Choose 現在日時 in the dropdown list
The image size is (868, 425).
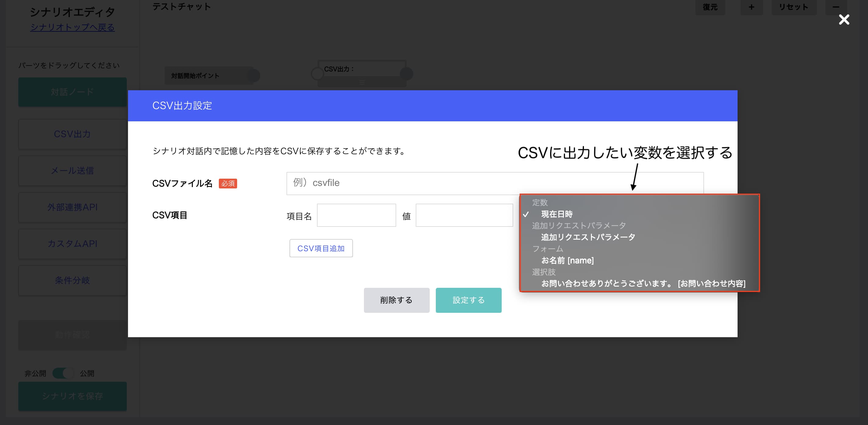pos(639,214)
